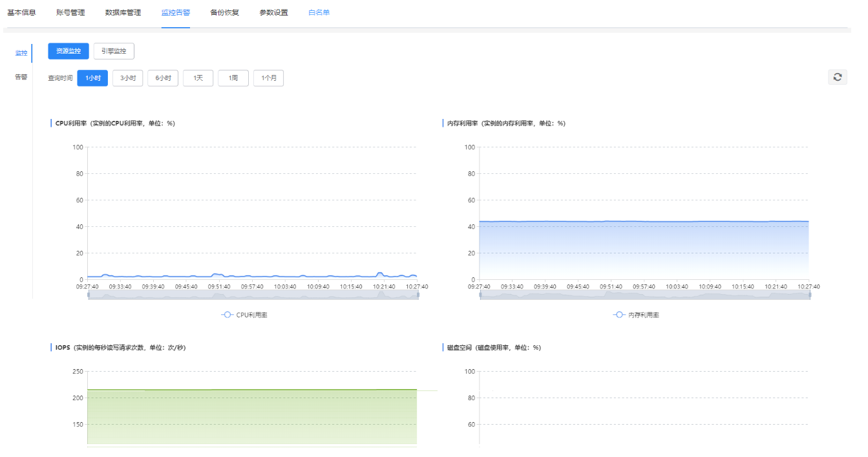Click 10:27:40 on the memory chart axis
The width and height of the screenshot is (868, 457).
[809, 286]
